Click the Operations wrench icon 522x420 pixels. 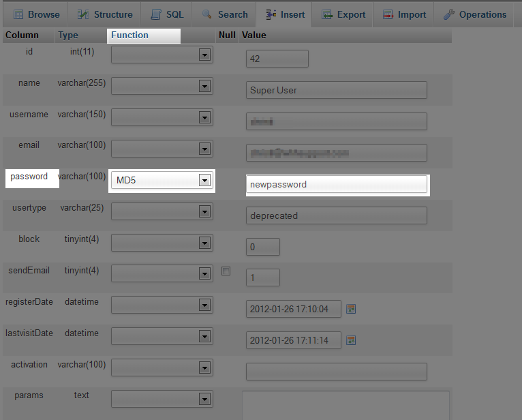(449, 14)
